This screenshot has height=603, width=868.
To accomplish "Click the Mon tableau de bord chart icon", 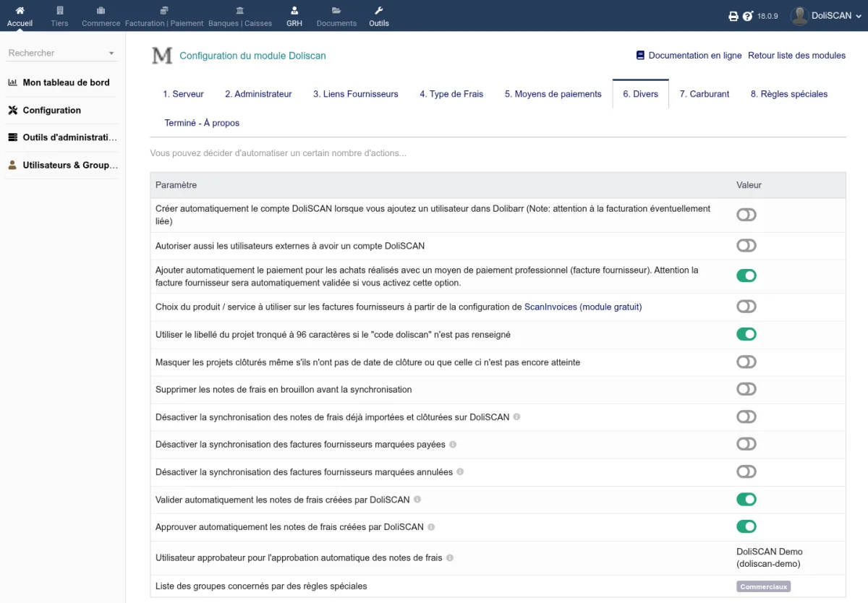I will [12, 82].
